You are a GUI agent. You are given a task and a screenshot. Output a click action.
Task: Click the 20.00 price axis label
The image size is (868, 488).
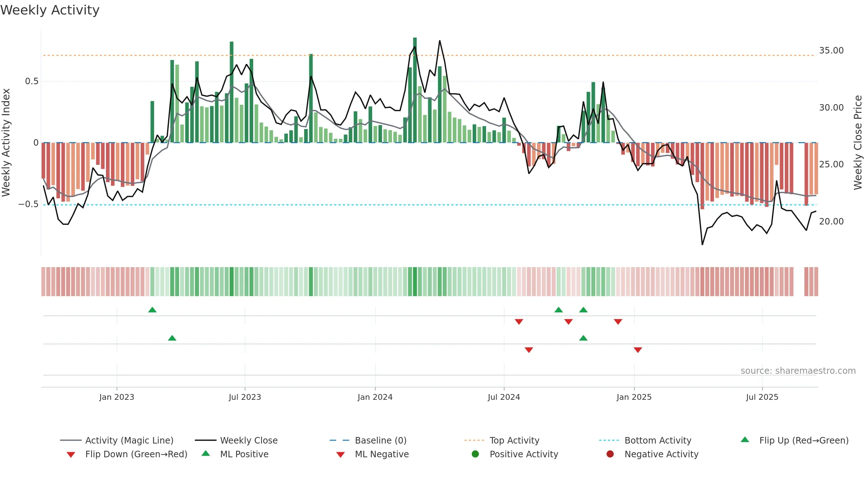[831, 221]
